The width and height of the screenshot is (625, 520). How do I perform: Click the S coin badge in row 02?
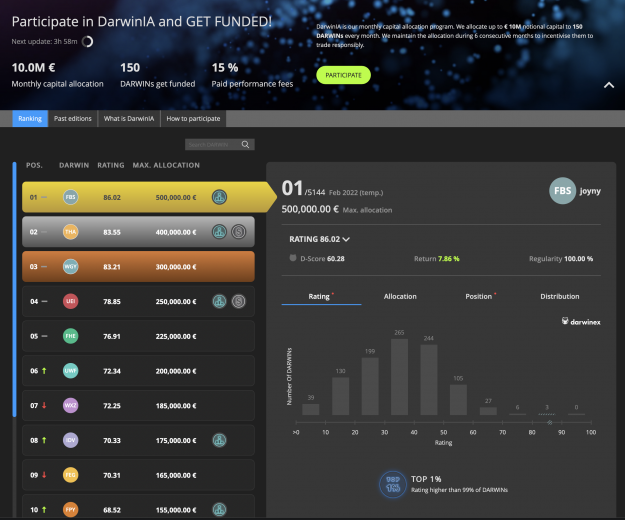point(239,232)
